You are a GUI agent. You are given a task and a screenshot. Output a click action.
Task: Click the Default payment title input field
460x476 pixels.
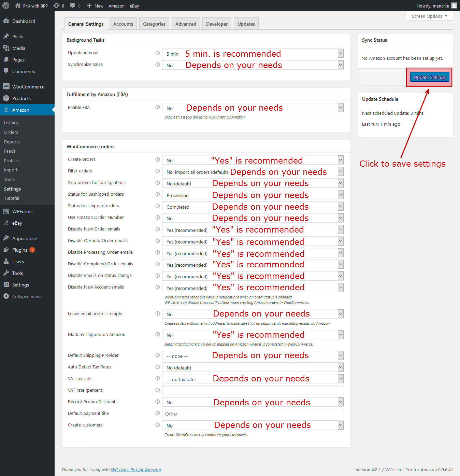click(x=253, y=414)
